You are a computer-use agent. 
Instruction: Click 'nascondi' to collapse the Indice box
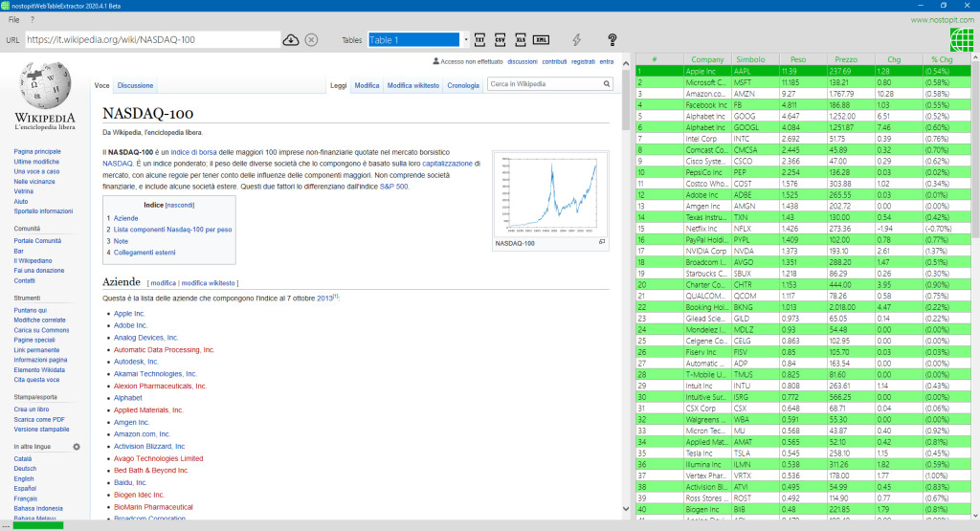pyautogui.click(x=180, y=205)
